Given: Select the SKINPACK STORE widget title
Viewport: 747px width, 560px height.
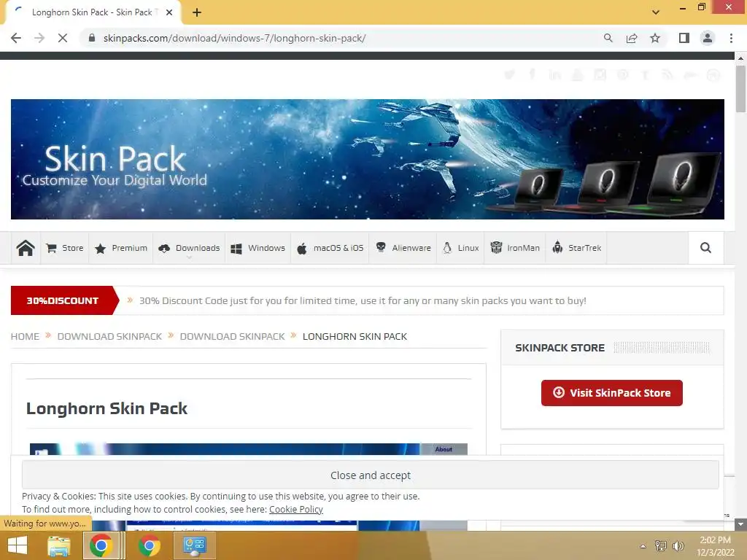Looking at the screenshot, I should tap(560, 348).
